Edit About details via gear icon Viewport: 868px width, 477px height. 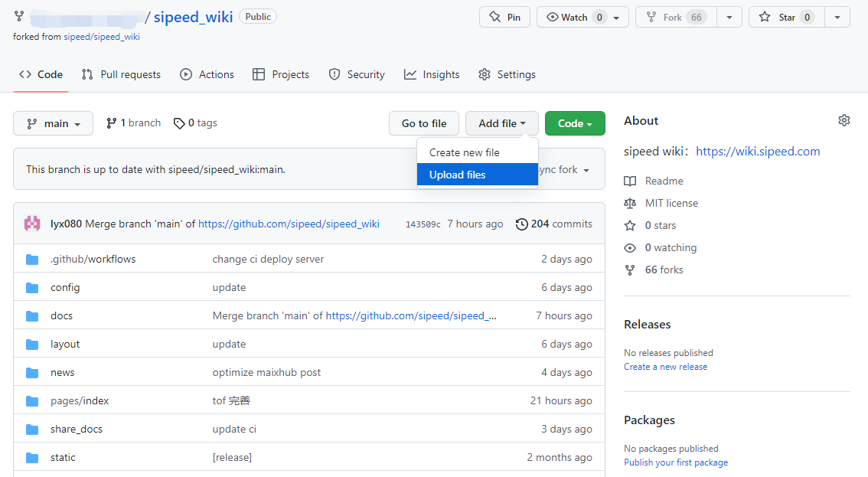(844, 120)
